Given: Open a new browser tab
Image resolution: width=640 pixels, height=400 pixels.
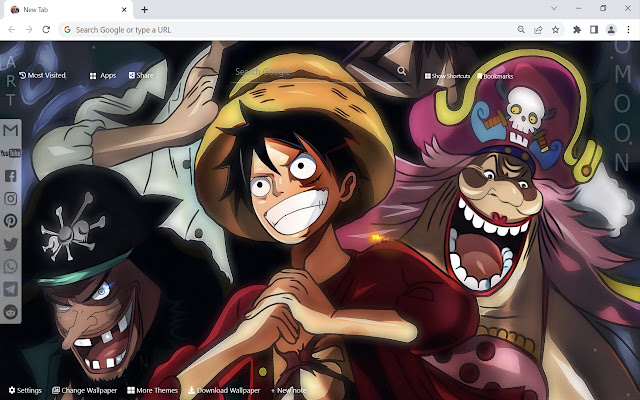Looking at the screenshot, I should [x=144, y=9].
